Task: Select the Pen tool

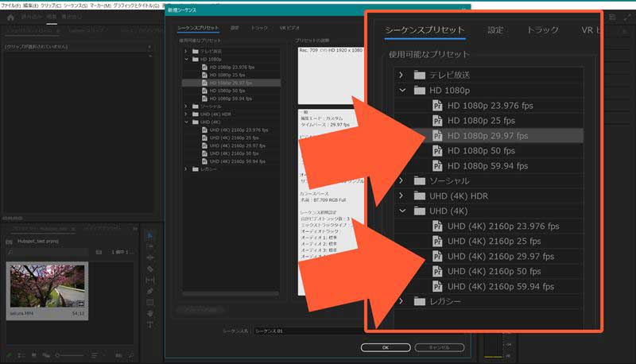Action: click(x=149, y=291)
